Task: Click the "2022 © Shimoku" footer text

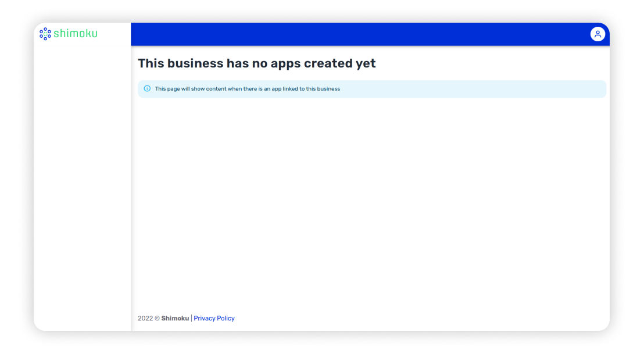Action: point(163,318)
